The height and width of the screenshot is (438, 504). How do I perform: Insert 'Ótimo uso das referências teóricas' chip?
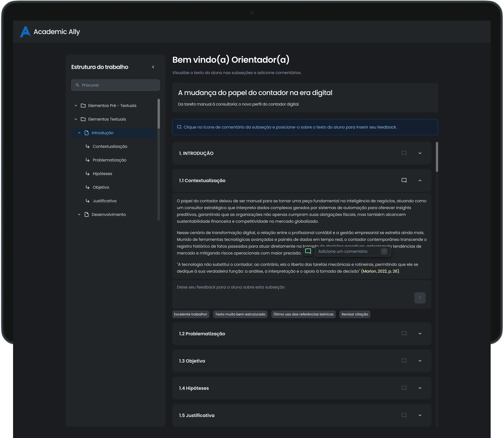pyautogui.click(x=303, y=314)
